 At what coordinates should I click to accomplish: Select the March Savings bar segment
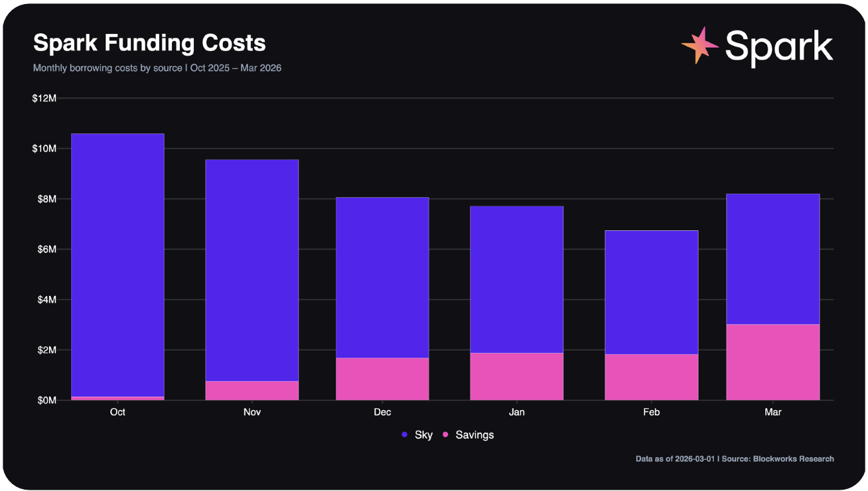[773, 362]
